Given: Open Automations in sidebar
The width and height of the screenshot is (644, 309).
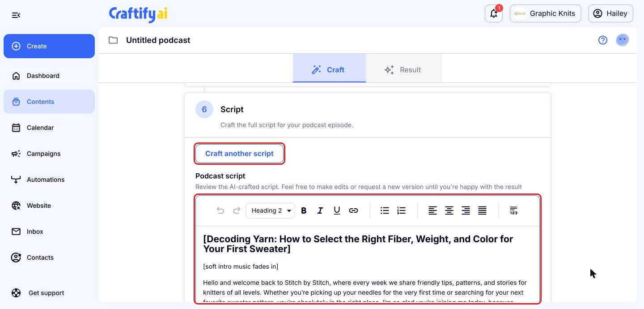Looking at the screenshot, I should [x=49, y=180].
